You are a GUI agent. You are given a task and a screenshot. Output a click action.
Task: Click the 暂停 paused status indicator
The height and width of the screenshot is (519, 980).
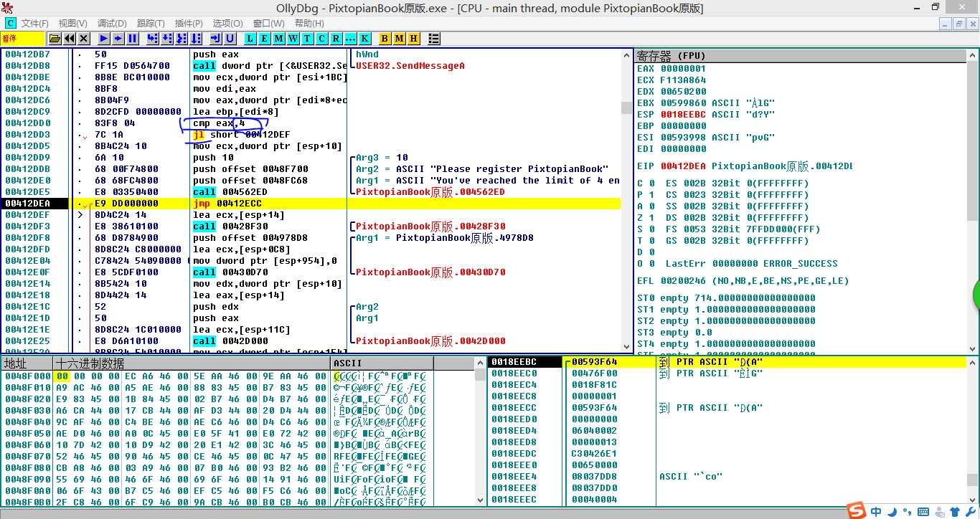coord(22,39)
